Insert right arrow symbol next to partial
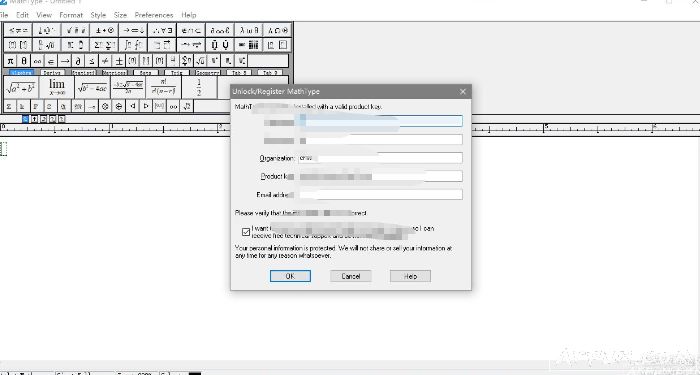This screenshot has width=700, height=375. click(65, 60)
